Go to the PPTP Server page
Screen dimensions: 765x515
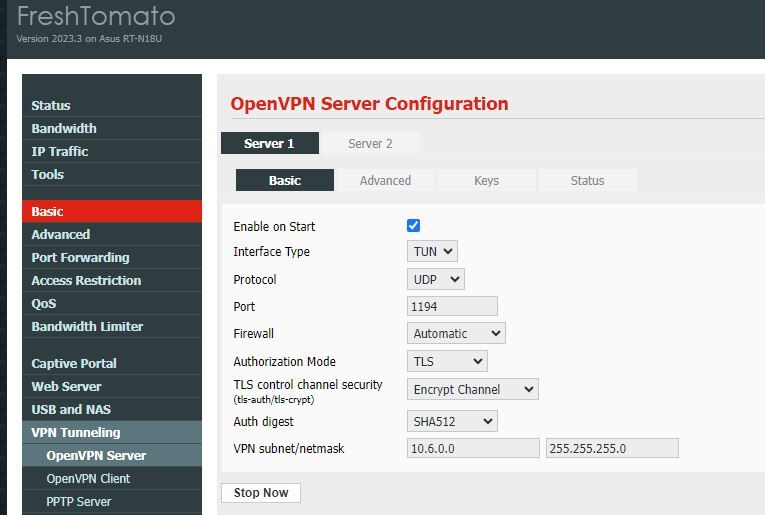[x=79, y=502]
